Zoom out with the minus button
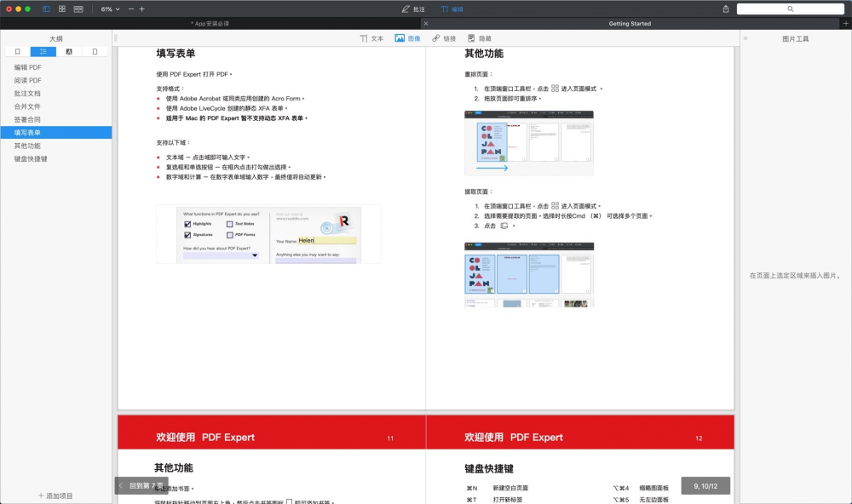The height and width of the screenshot is (504, 852). click(x=131, y=9)
